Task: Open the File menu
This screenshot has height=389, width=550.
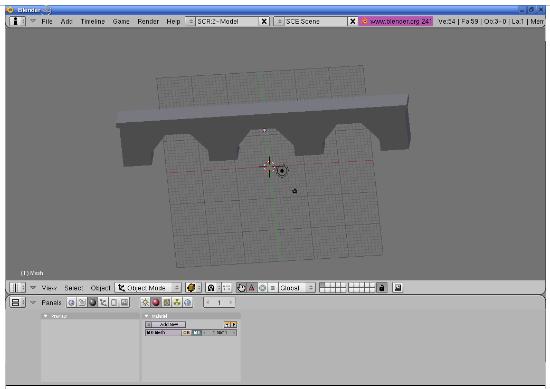Action: click(47, 21)
